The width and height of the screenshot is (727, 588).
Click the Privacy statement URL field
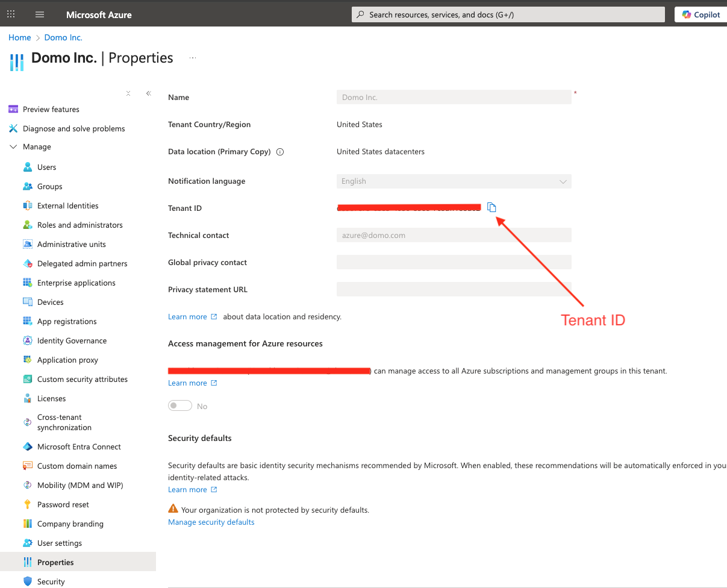tap(454, 289)
